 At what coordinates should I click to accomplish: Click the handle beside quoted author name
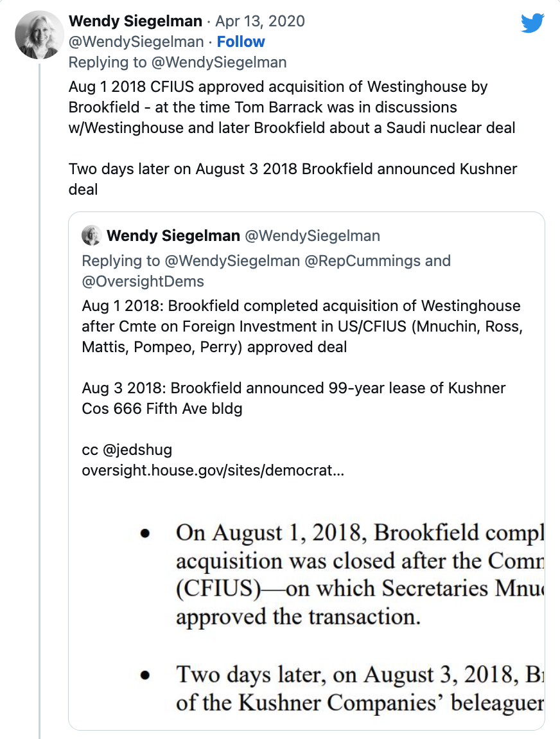tap(313, 236)
